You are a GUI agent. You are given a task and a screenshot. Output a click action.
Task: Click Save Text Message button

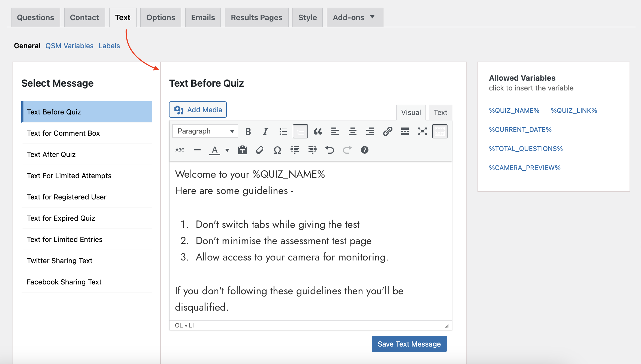click(409, 344)
